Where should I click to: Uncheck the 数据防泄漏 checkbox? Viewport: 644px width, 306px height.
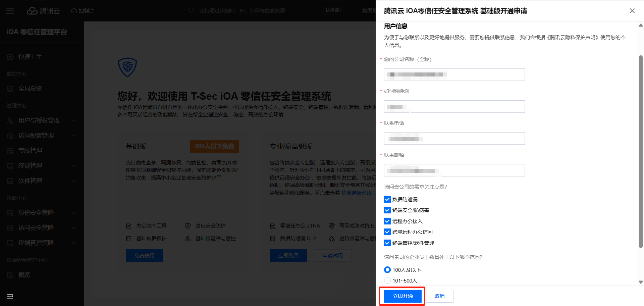(387, 199)
